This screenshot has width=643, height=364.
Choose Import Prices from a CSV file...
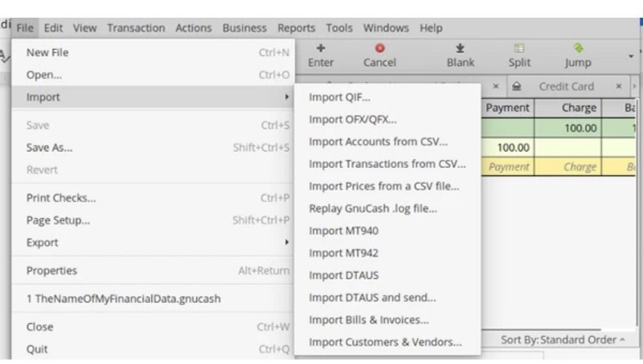tap(387, 186)
